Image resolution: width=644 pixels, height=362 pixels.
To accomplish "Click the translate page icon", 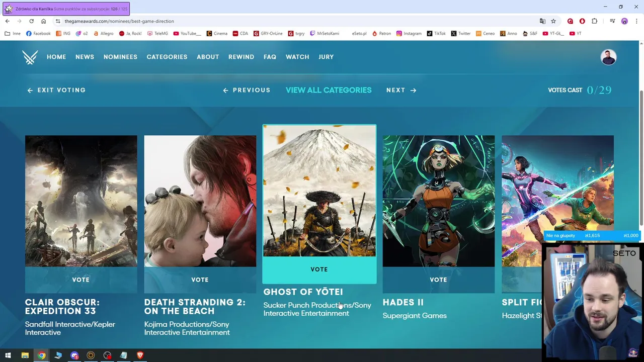I will point(542,21).
